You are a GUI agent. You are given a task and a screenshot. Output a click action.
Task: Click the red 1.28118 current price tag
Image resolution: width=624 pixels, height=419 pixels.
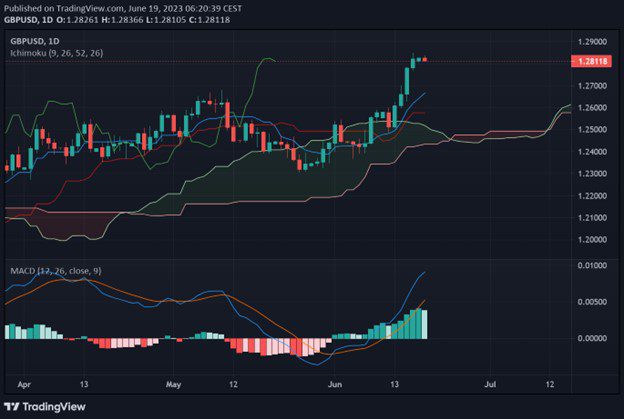(x=589, y=61)
